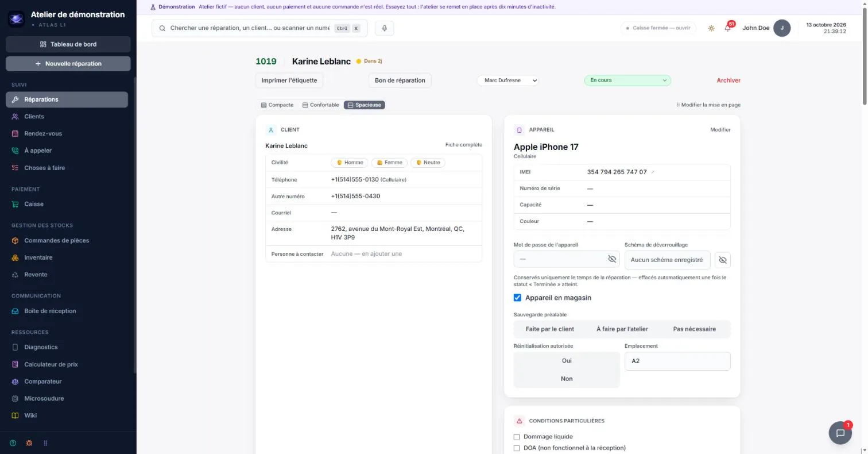This screenshot has height=454, width=868.
Task: Click the help question mark icon
Action: [13, 443]
